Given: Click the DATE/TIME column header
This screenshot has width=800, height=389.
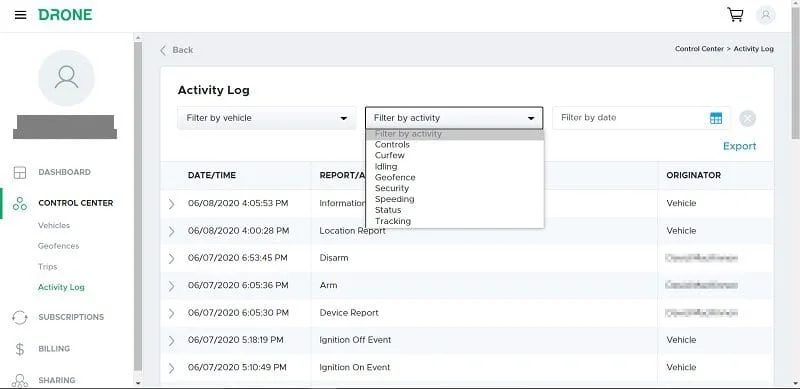Looking at the screenshot, I should tap(212, 175).
